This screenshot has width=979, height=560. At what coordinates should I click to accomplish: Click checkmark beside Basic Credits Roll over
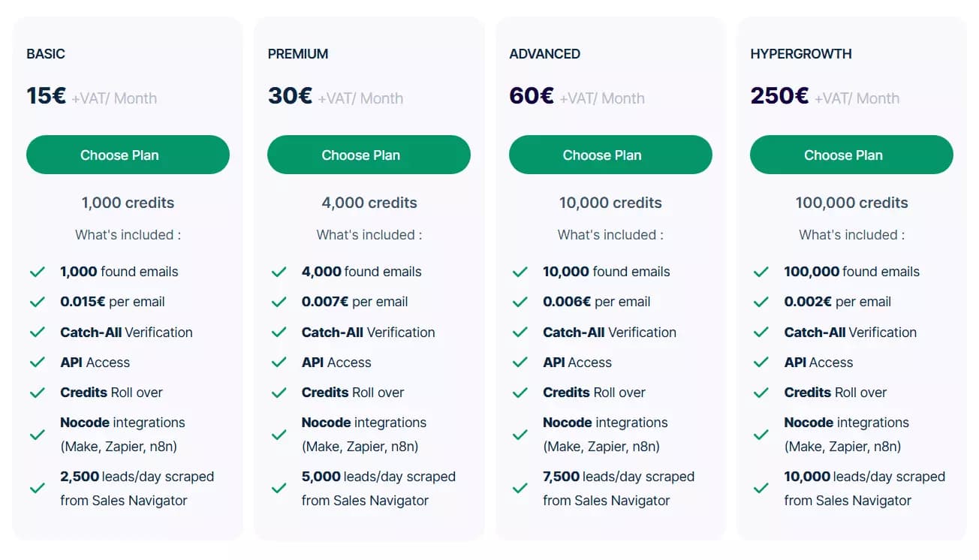[37, 393]
